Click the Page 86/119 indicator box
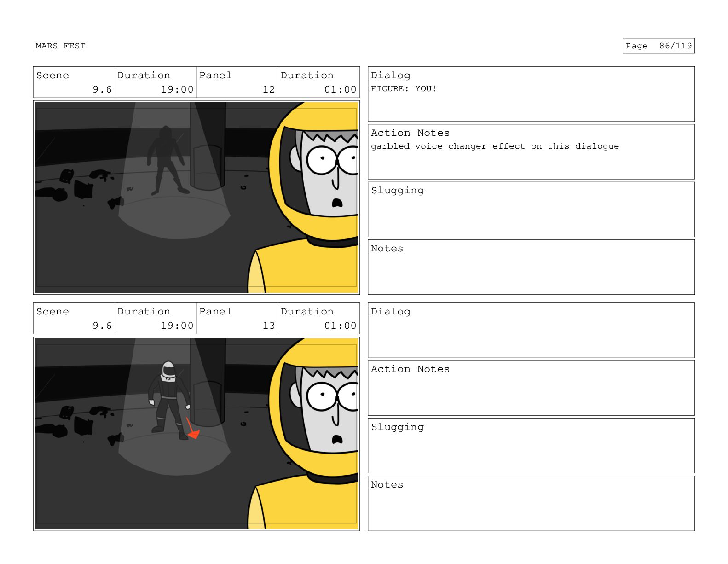Viewport: 728px width, 564px height. [x=658, y=46]
